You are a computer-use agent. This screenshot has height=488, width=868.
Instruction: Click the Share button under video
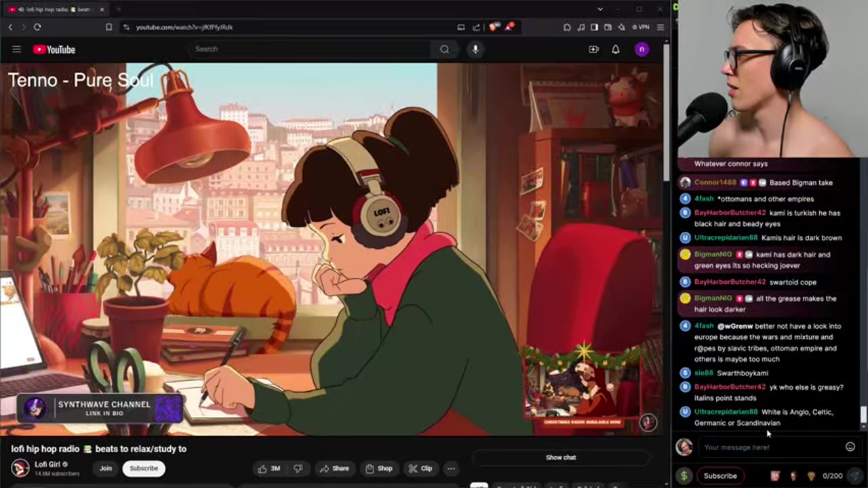[x=334, y=468]
